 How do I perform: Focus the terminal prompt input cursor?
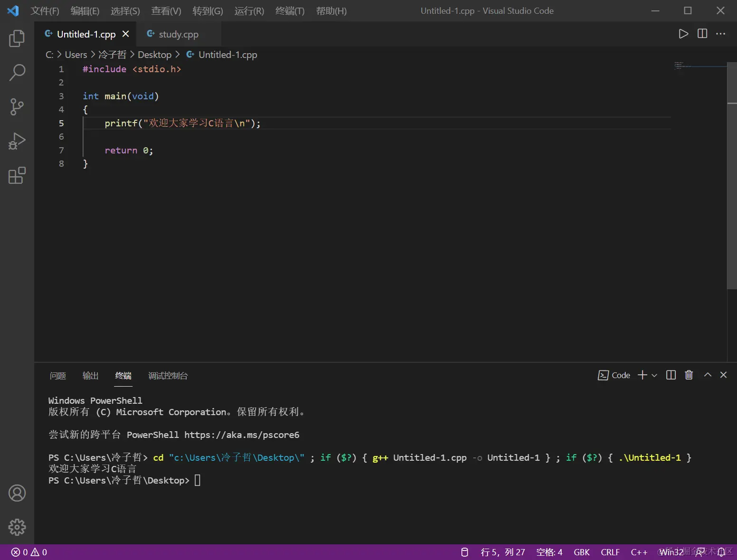click(x=198, y=480)
